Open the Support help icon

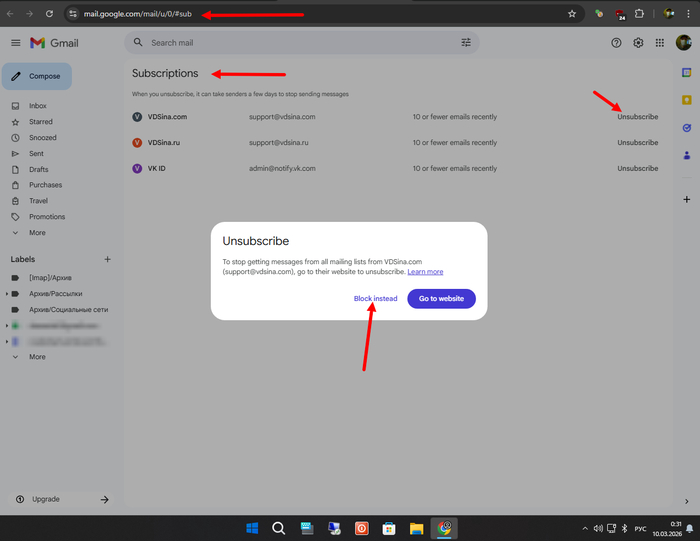(616, 43)
